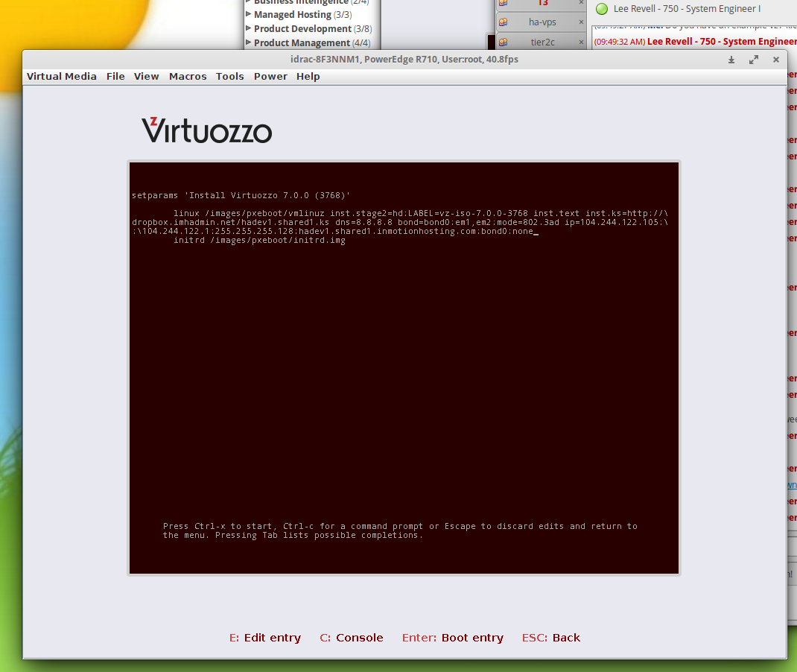Open the Macros menu
797x672 pixels.
click(188, 76)
